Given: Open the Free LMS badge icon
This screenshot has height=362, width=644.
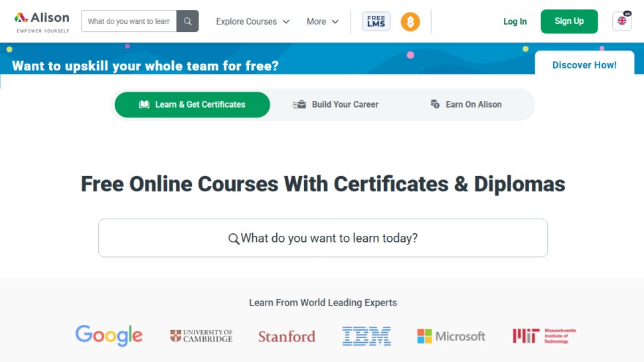Looking at the screenshot, I should point(376,21).
